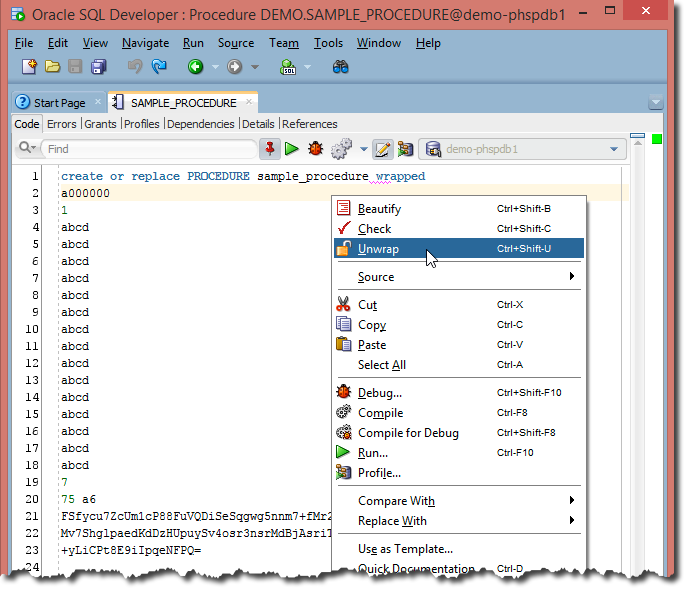The image size is (684, 589).
Task: Click the Open folder icon
Action: [x=52, y=67]
